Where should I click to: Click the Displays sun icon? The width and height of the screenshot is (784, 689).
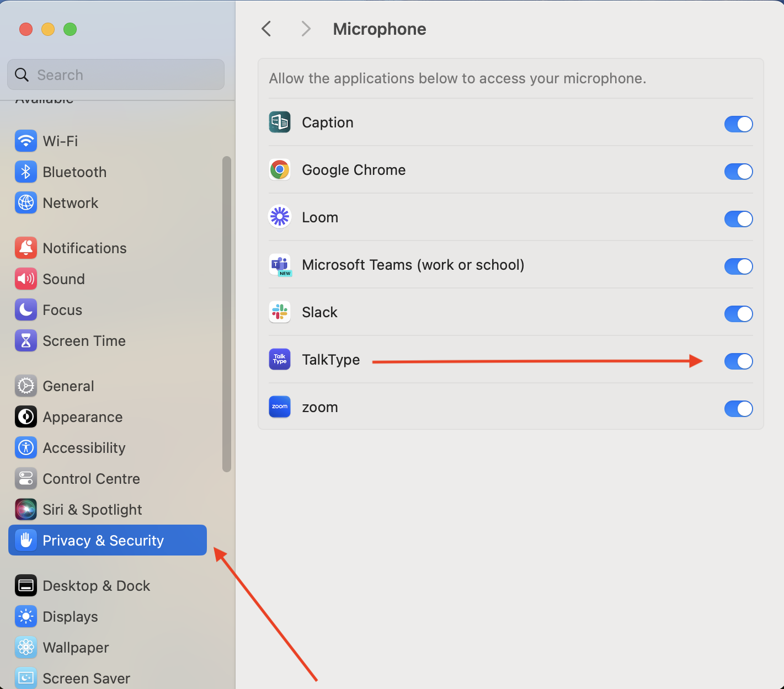pos(26,617)
